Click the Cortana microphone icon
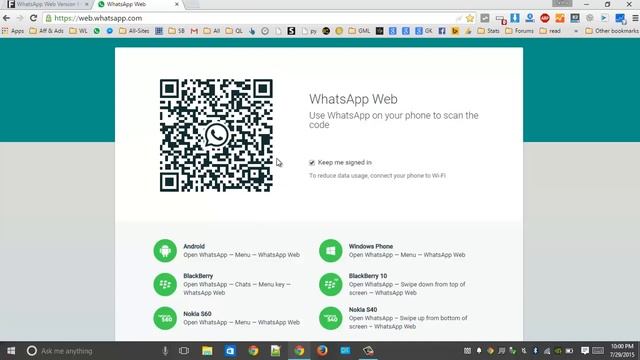The width and height of the screenshot is (640, 360). (x=165, y=351)
